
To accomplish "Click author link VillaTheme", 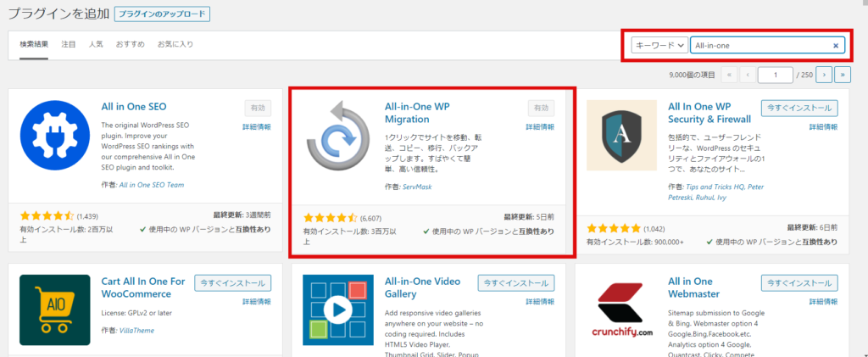I will click(x=136, y=331).
